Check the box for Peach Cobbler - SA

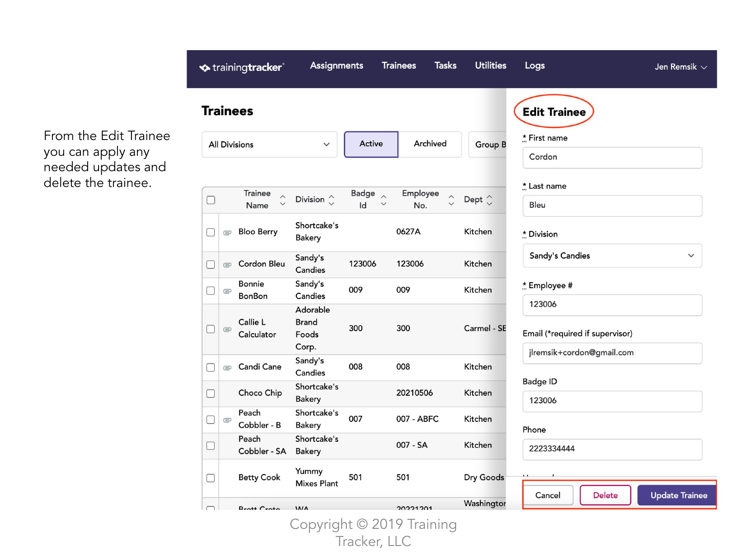pos(211,446)
